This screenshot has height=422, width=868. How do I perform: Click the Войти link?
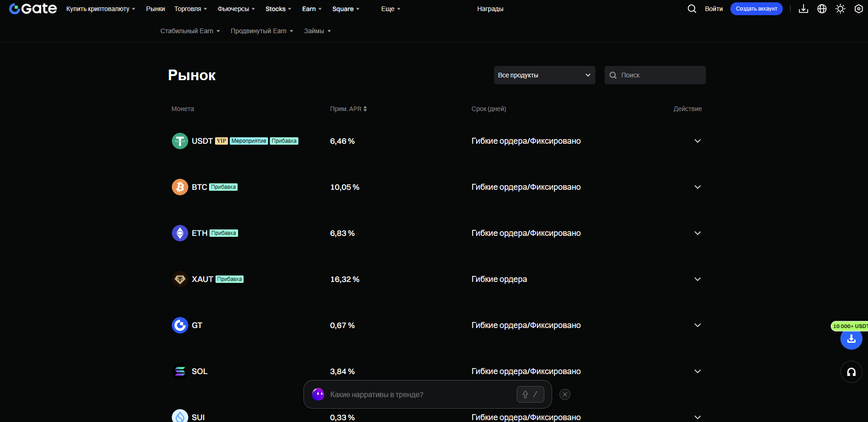click(x=714, y=9)
